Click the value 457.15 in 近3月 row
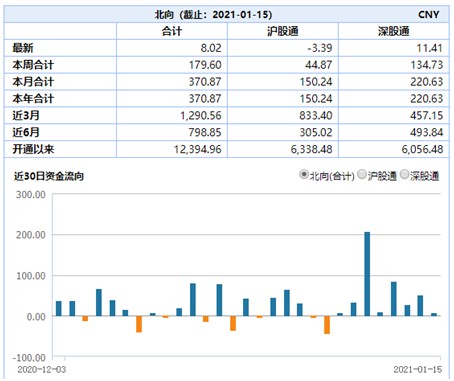454x381 pixels. (x=427, y=115)
